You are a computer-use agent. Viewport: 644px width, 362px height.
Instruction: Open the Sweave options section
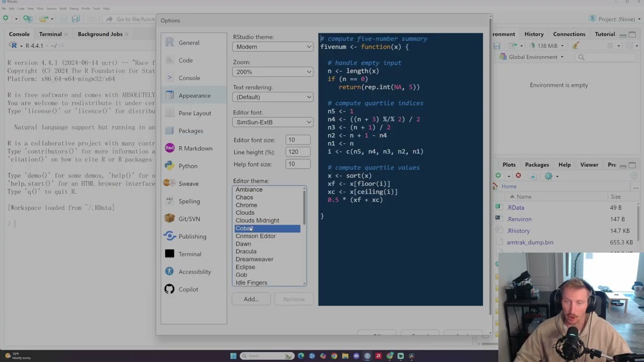[194, 184]
